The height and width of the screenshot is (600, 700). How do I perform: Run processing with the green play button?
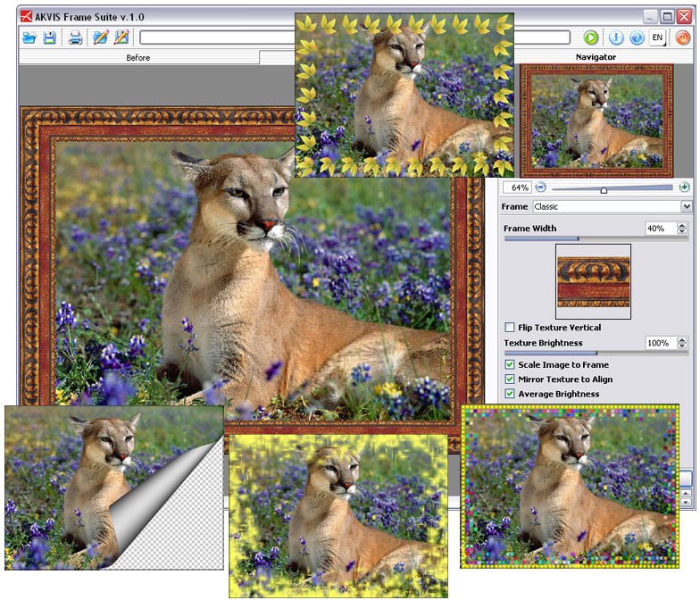591,37
